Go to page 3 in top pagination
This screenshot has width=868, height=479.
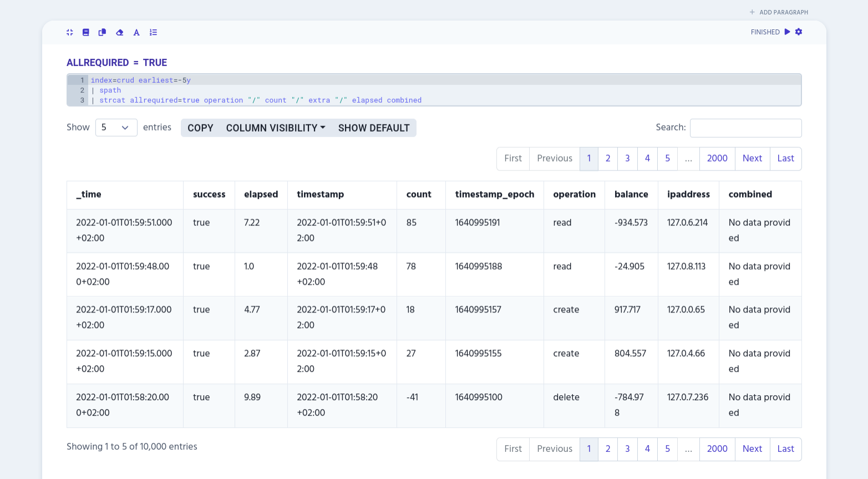click(627, 159)
